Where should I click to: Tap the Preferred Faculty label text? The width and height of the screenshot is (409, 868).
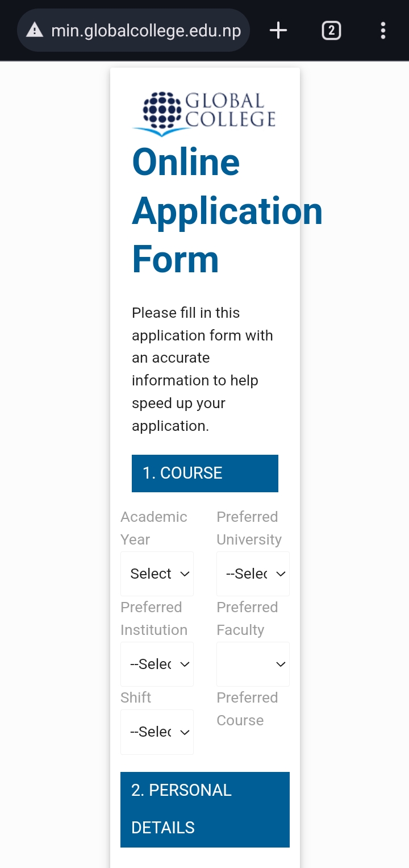tap(247, 618)
